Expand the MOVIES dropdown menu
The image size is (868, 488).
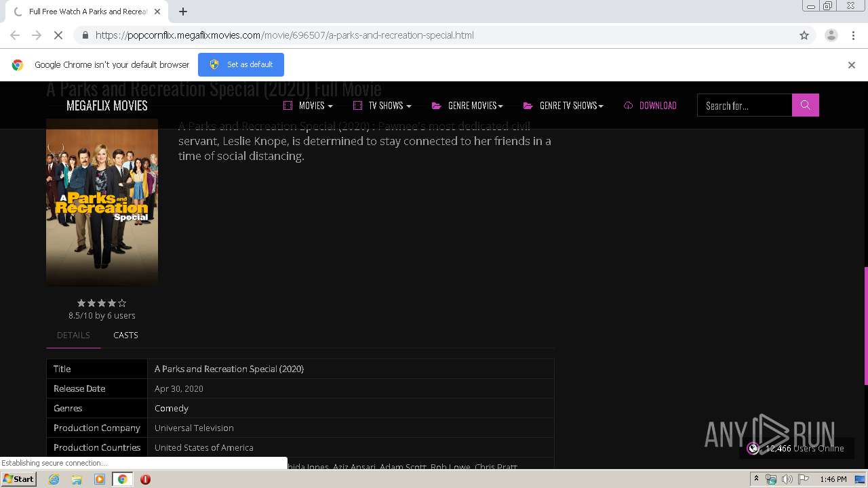pos(308,105)
